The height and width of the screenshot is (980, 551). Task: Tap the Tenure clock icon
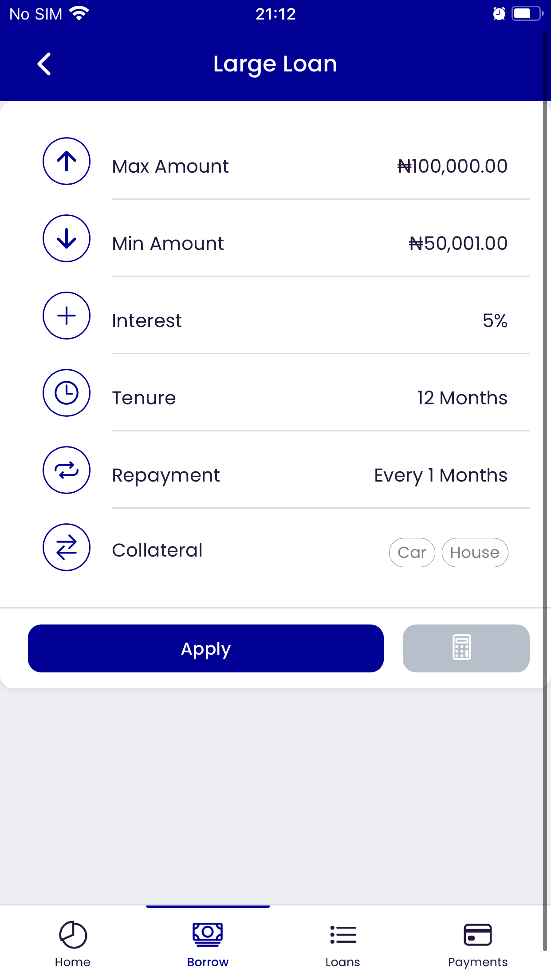coord(67,393)
